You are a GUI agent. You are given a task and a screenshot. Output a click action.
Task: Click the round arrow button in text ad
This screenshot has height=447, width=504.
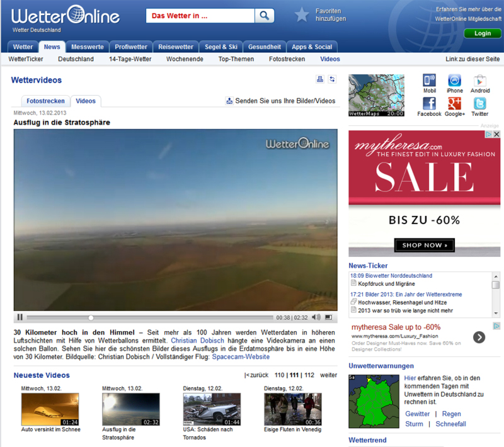pyautogui.click(x=479, y=337)
